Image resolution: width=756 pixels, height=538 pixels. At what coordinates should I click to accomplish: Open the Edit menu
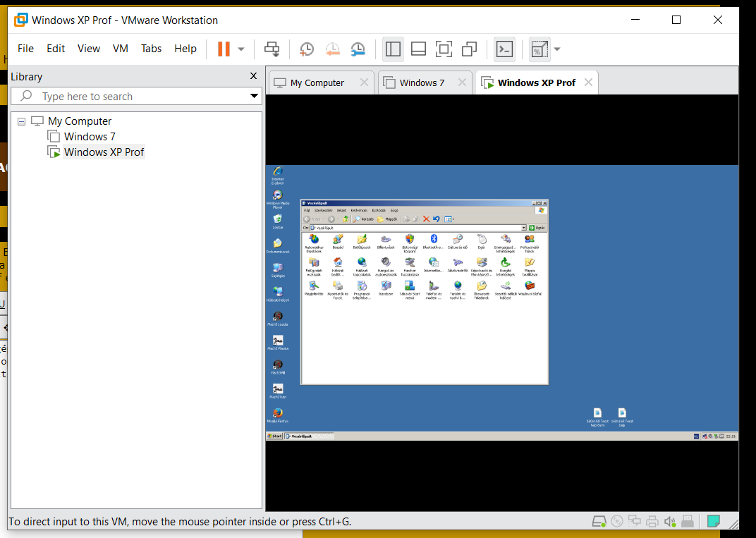click(x=56, y=49)
